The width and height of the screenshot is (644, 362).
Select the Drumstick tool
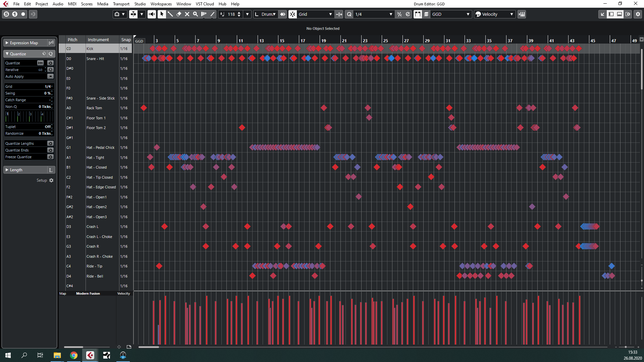pos(170,14)
